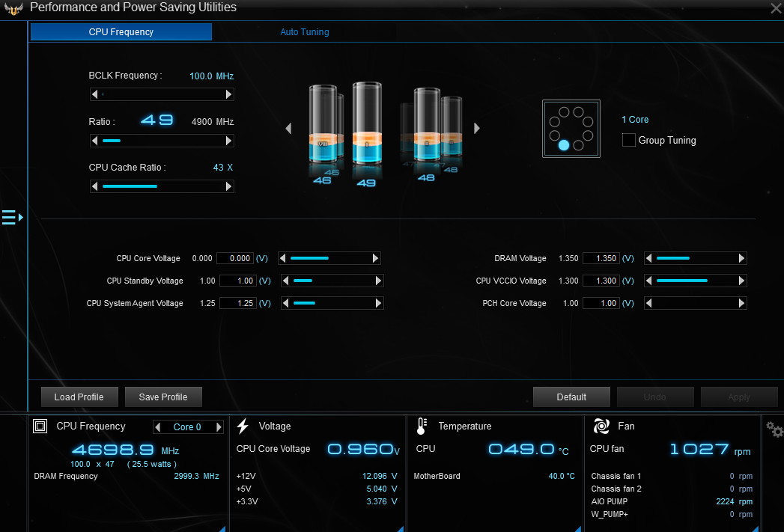Open monitor settings gear icon

click(774, 429)
